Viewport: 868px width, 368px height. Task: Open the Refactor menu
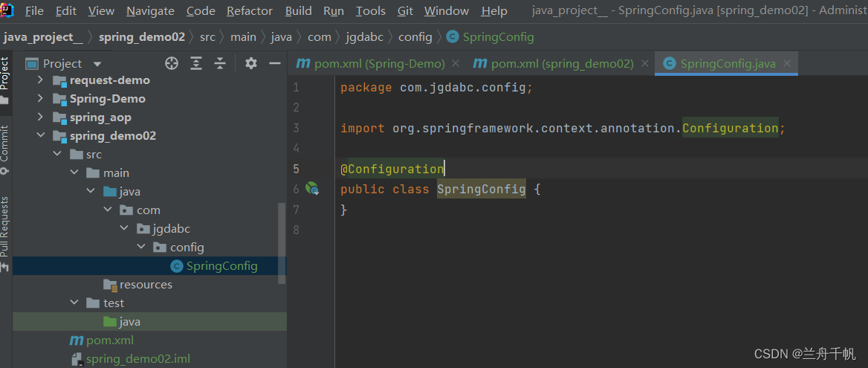[250, 11]
